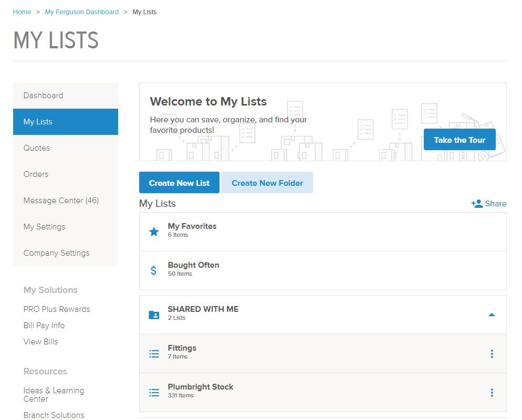
Task: Click the shared folder icon on SHARED WITH ME
Action: [153, 313]
